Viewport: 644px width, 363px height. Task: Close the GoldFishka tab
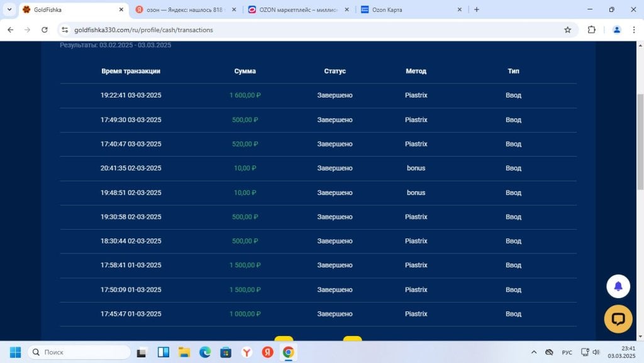121,9
